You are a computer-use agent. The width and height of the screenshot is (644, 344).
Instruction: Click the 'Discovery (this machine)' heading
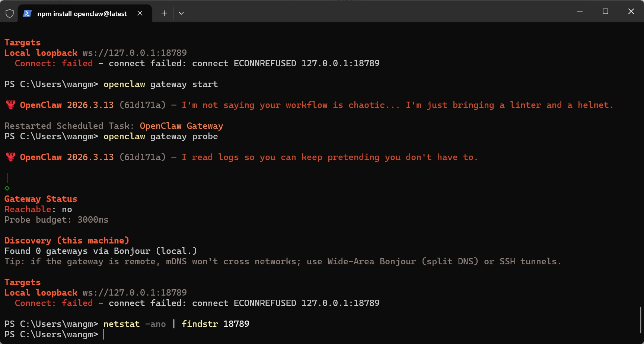pos(67,241)
